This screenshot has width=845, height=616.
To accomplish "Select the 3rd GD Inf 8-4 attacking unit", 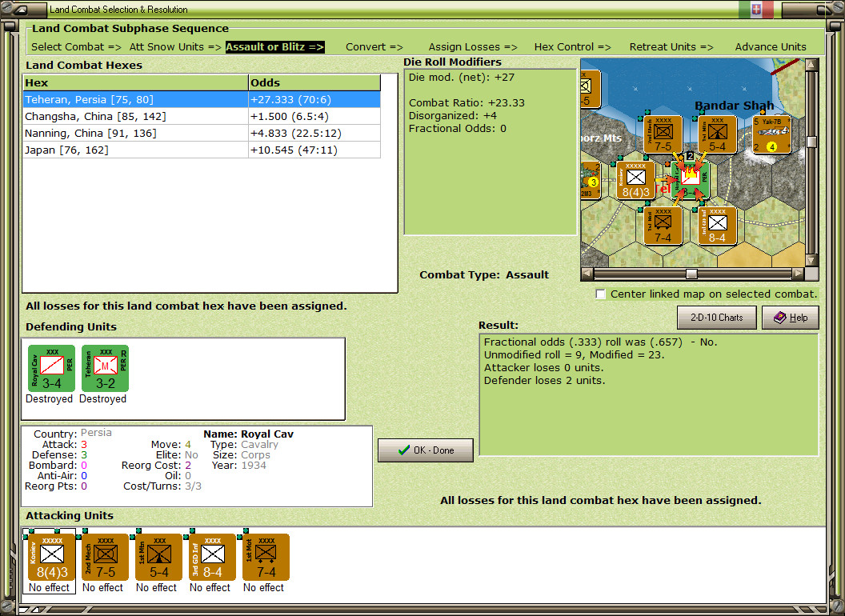I will pos(212,558).
